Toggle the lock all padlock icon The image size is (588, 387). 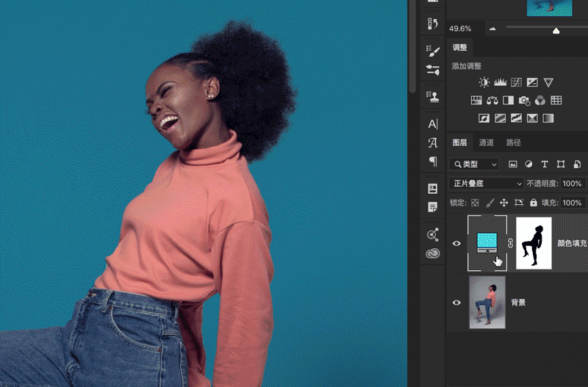click(533, 203)
